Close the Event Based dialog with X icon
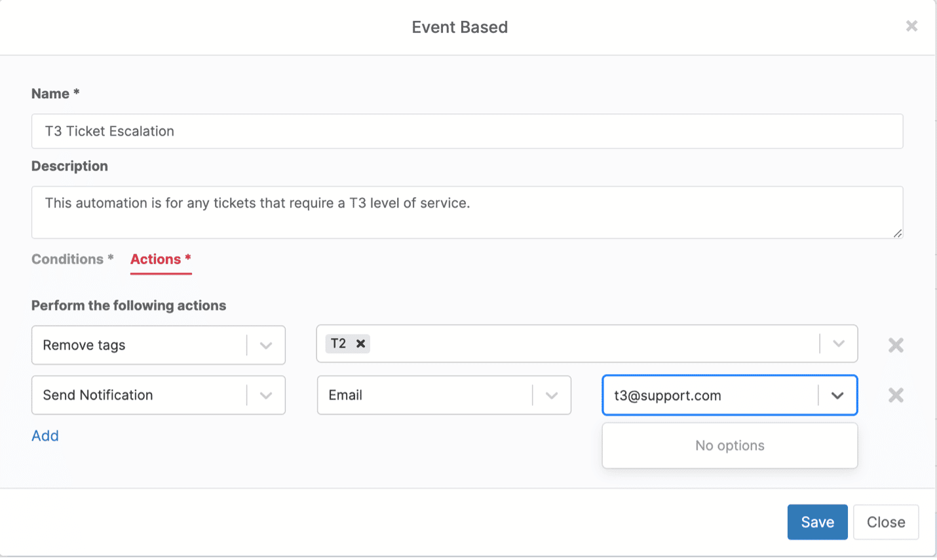Viewport: 937px width, 560px height. (x=911, y=26)
